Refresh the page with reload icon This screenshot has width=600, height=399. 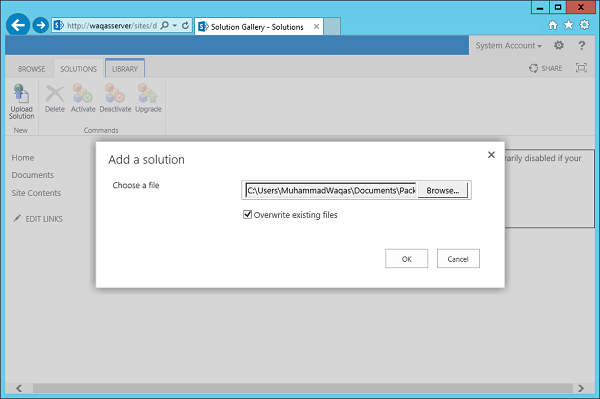185,26
